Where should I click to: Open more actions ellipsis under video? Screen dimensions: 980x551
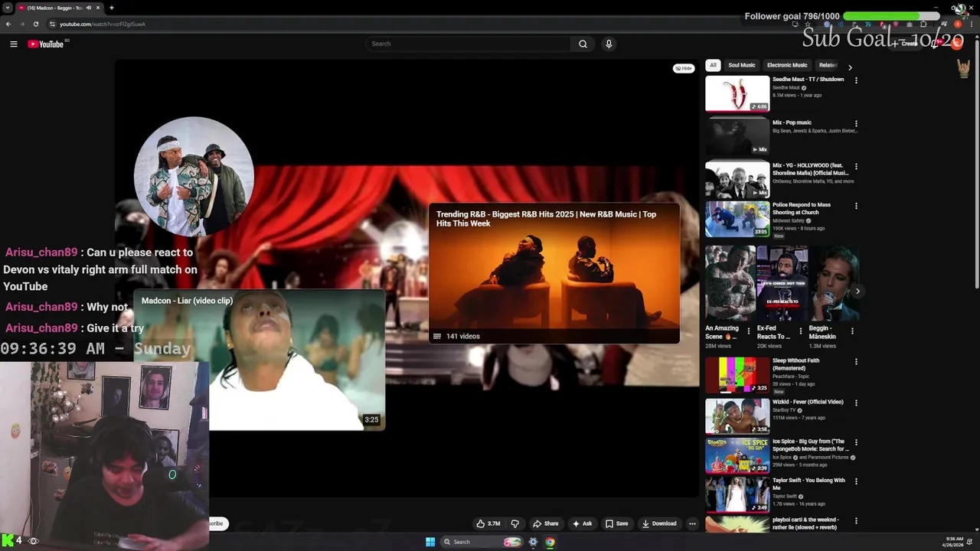692,523
